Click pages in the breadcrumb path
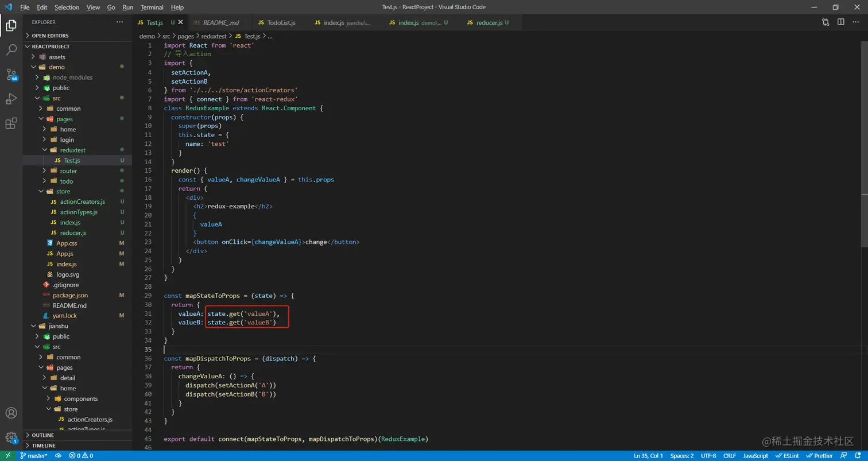The height and width of the screenshot is (461, 868). (x=185, y=36)
